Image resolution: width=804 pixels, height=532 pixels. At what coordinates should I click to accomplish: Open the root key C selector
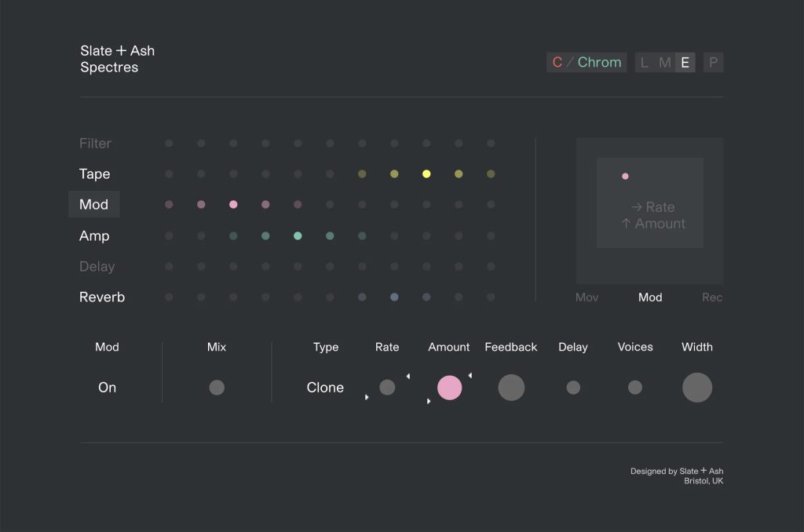(557, 63)
